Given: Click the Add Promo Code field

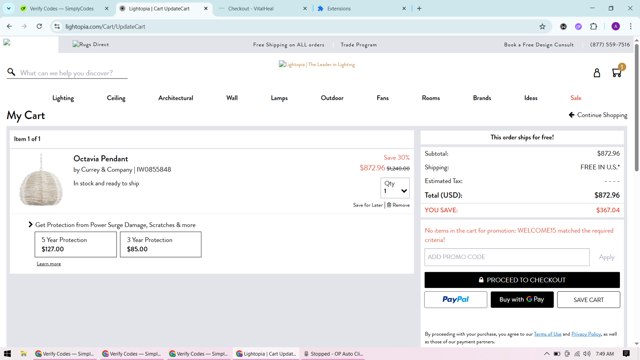Looking at the screenshot, I should click(x=507, y=257).
